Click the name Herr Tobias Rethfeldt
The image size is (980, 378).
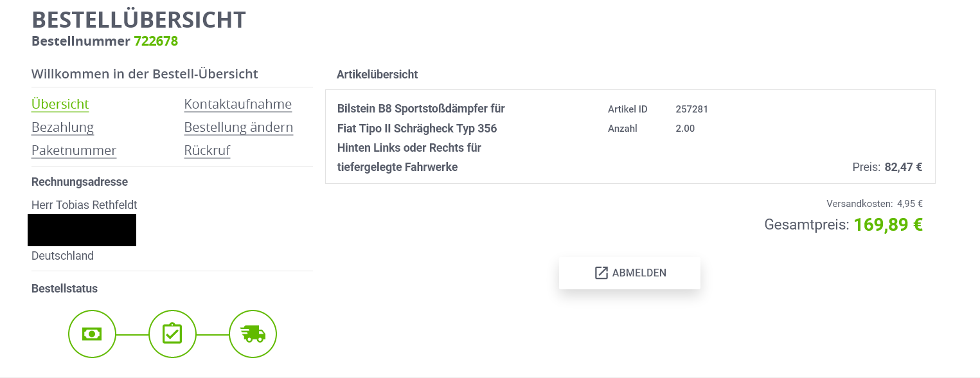tap(84, 205)
